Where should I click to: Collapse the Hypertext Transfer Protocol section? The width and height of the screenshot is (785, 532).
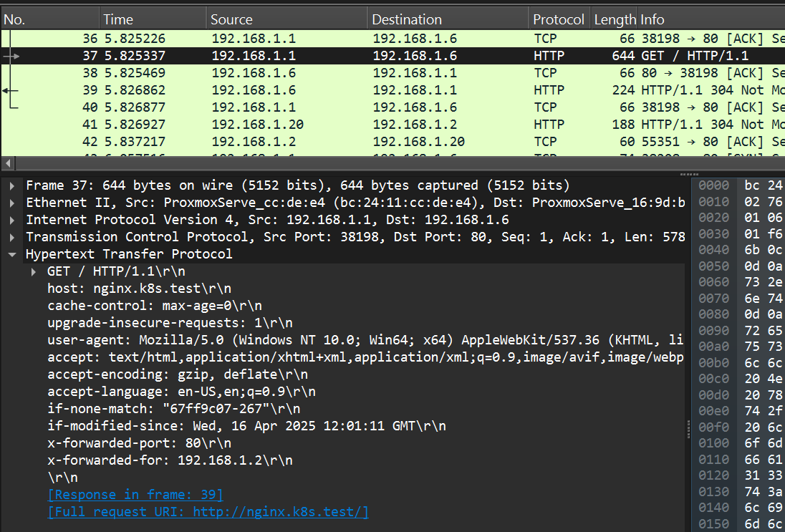pyautogui.click(x=13, y=254)
